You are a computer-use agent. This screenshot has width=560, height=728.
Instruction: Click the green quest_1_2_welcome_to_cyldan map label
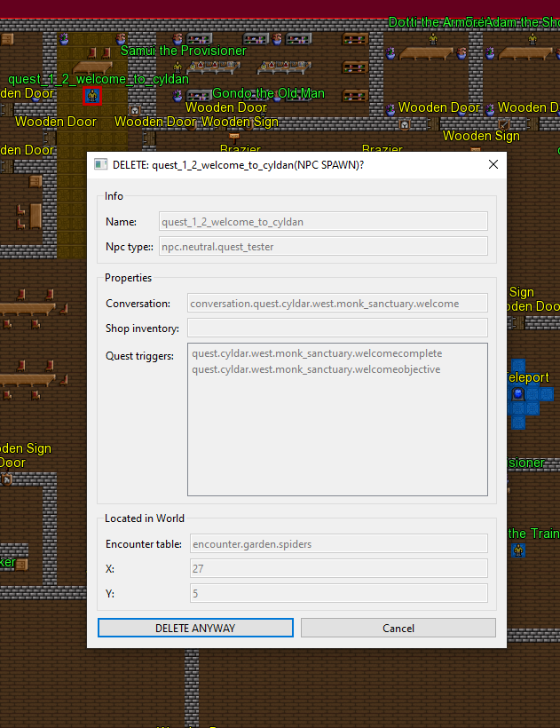[99, 79]
